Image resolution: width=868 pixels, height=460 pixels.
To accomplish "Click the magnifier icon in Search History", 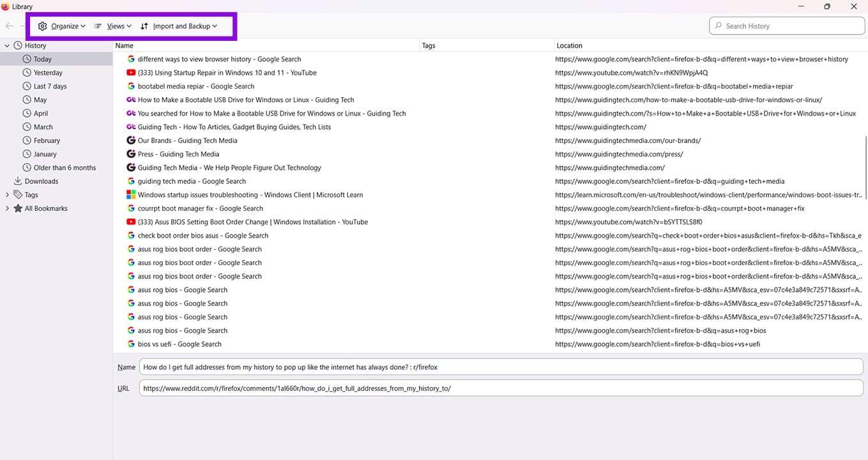I will point(719,26).
